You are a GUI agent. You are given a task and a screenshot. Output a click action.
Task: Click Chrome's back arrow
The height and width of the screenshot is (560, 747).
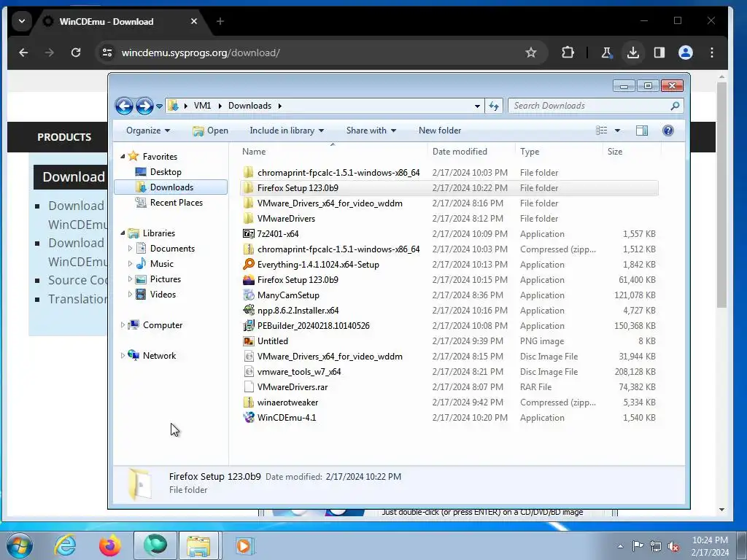23,52
